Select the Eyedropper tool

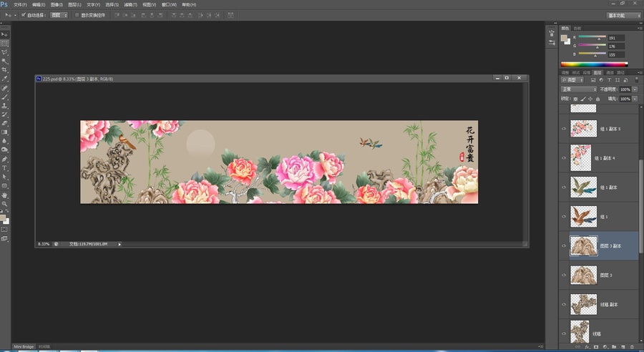click(4, 79)
